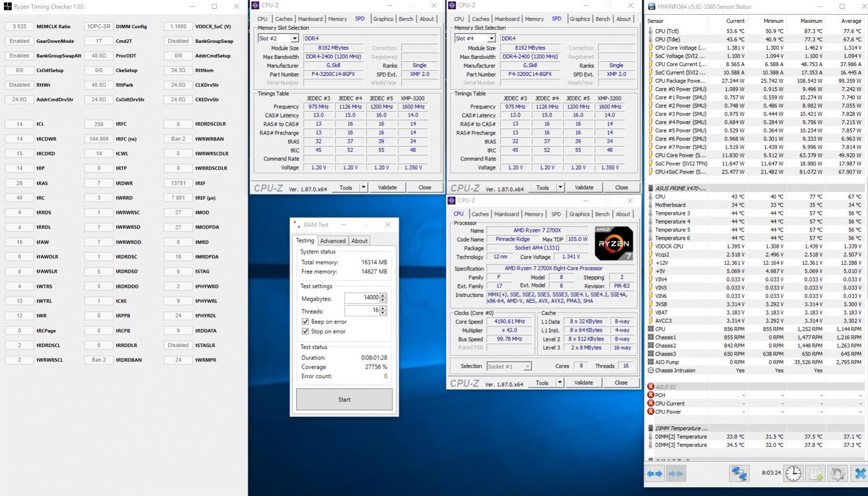The width and height of the screenshot is (868, 496).
Task: Click the GearDownMode Enabled value
Action: click(x=19, y=41)
